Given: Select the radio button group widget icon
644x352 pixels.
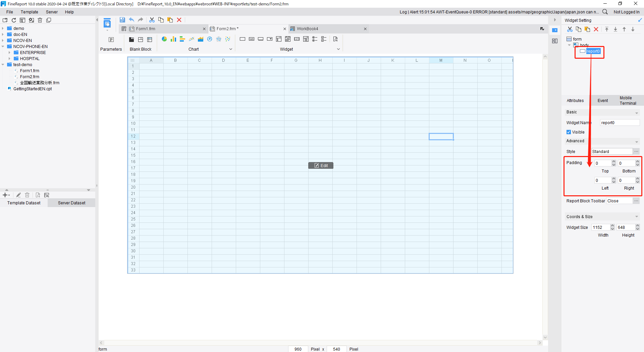Looking at the screenshot, I should pyautogui.click(x=315, y=39).
